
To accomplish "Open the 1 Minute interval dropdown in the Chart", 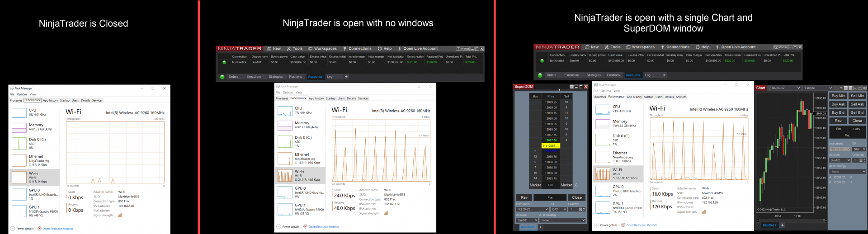I will point(817,88).
